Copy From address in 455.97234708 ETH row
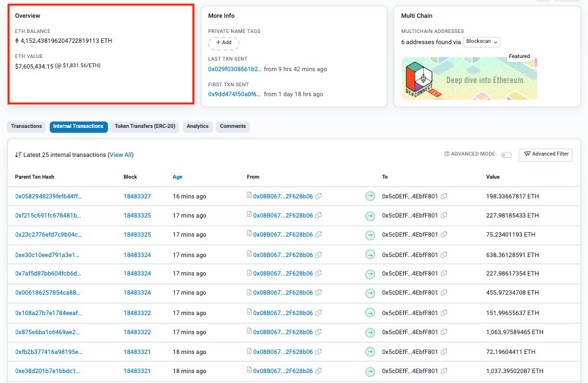 [318, 292]
